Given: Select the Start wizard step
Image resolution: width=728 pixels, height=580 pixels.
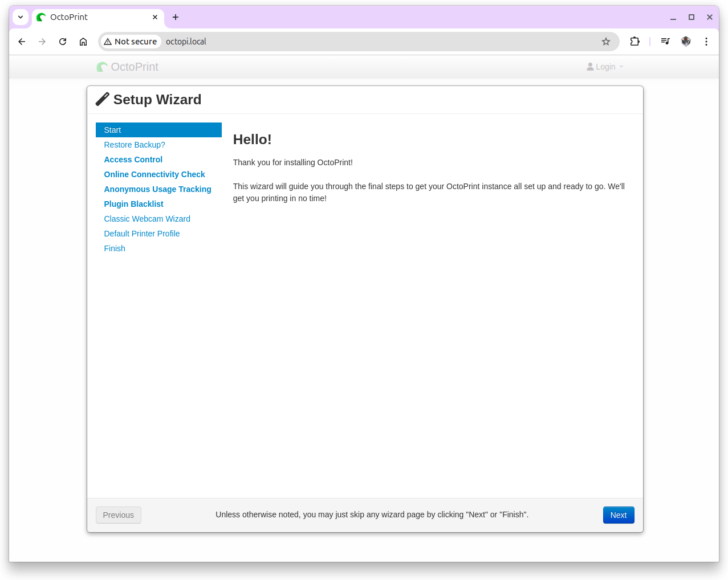Looking at the screenshot, I should point(158,130).
